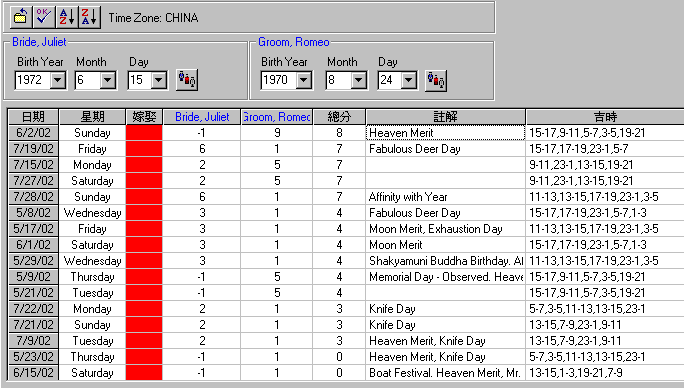Open the Bride Day dropdown
The image size is (684, 388).
click(x=159, y=80)
